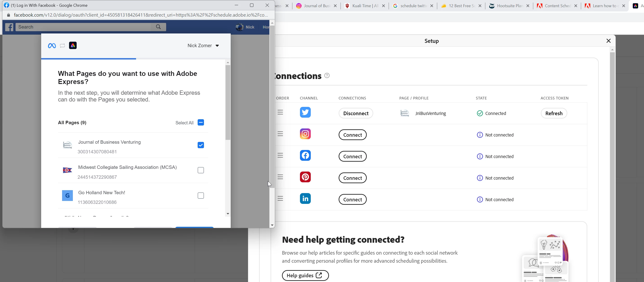Click the Instagram channel icon
Viewport: 644px width, 282px height.
(305, 134)
